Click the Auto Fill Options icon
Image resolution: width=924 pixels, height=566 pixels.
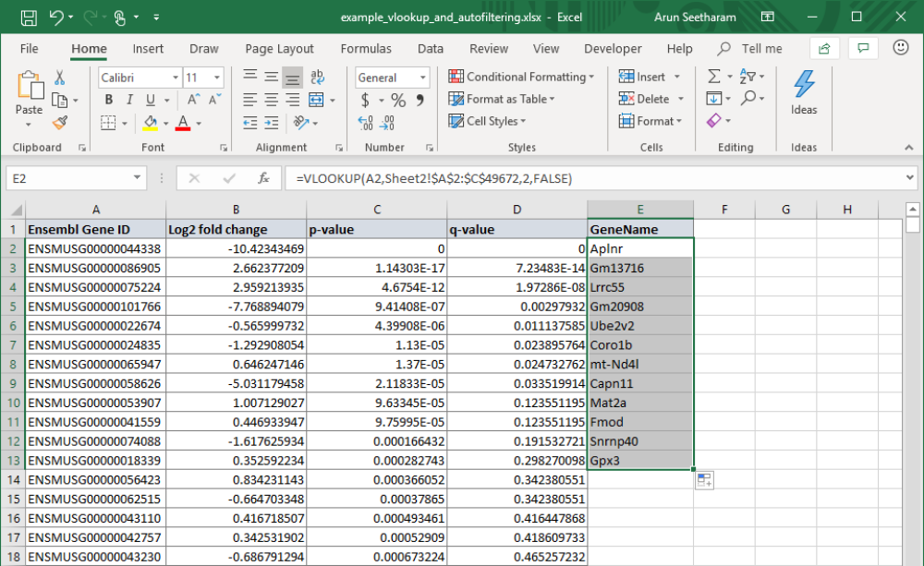tap(704, 480)
